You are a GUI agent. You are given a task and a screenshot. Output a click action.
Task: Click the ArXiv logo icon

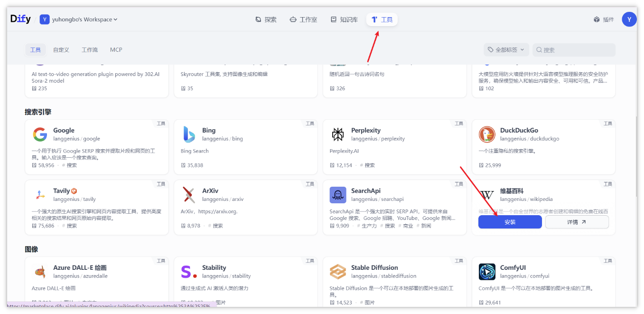[189, 195]
